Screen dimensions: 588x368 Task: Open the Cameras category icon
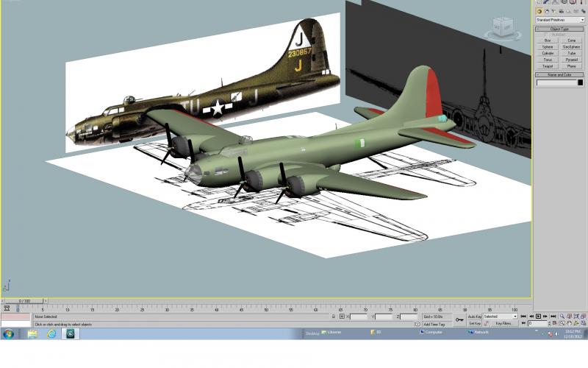coord(561,11)
